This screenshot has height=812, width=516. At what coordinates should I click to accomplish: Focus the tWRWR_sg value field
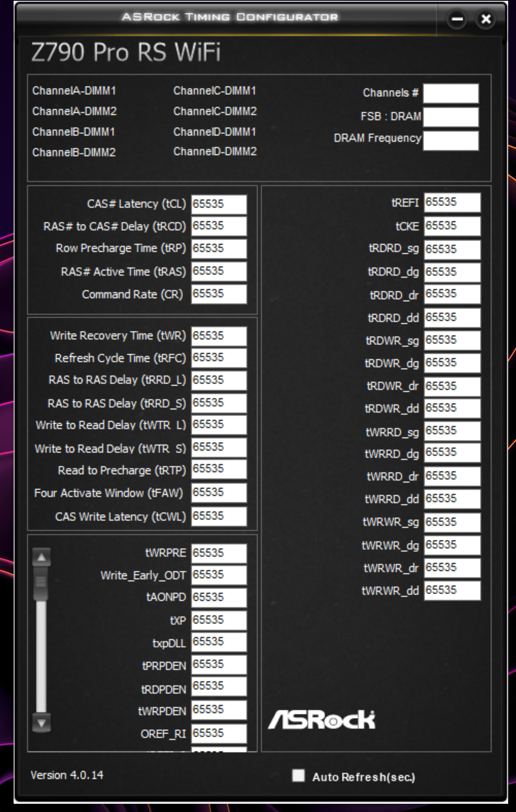tap(453, 523)
